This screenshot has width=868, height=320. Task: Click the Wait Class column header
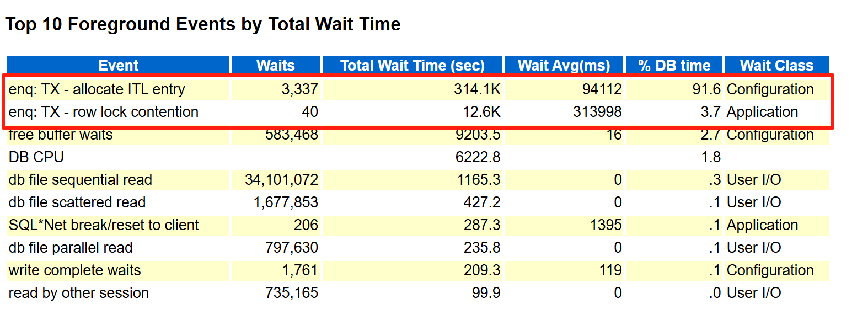tap(776, 65)
